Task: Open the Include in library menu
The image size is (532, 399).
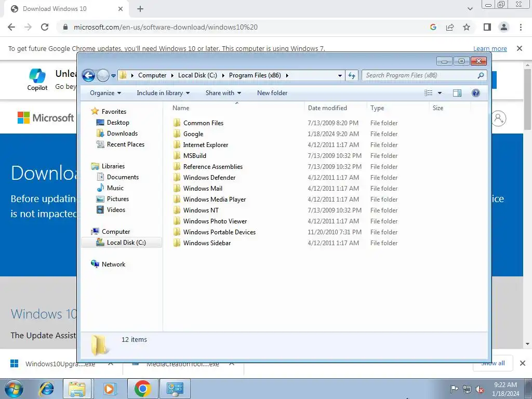Action: (163, 93)
